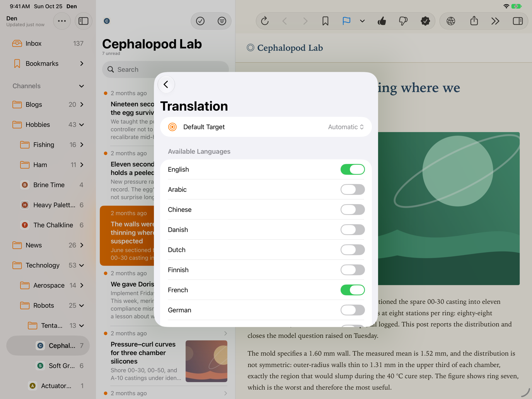Image resolution: width=532 pixels, height=399 pixels.
Task: Enable the Danish language toggle
Action: [353, 230]
